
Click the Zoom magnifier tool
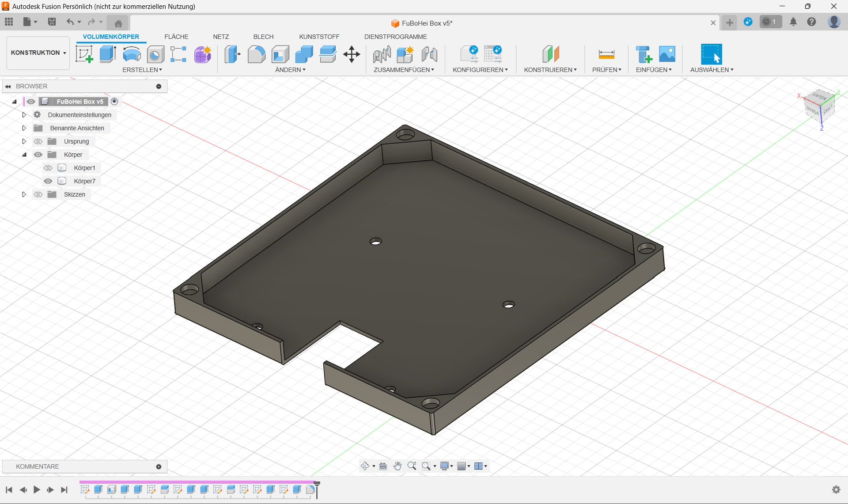point(412,466)
